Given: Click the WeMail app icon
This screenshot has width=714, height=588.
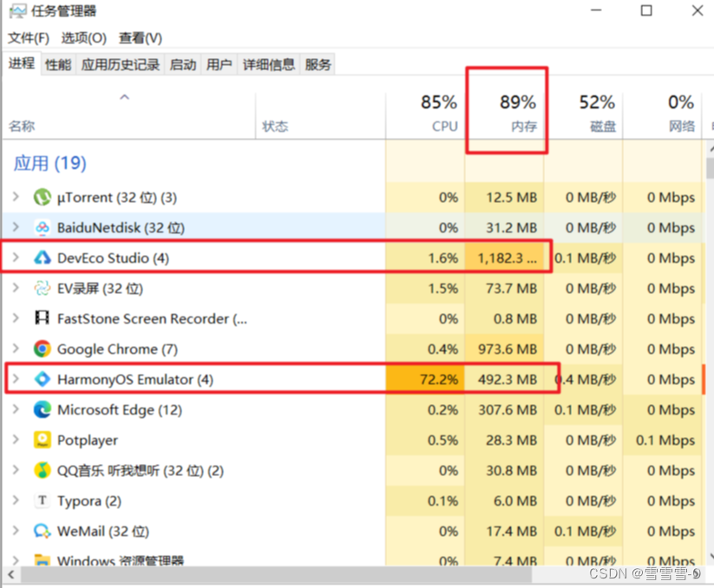Looking at the screenshot, I should click(x=42, y=531).
